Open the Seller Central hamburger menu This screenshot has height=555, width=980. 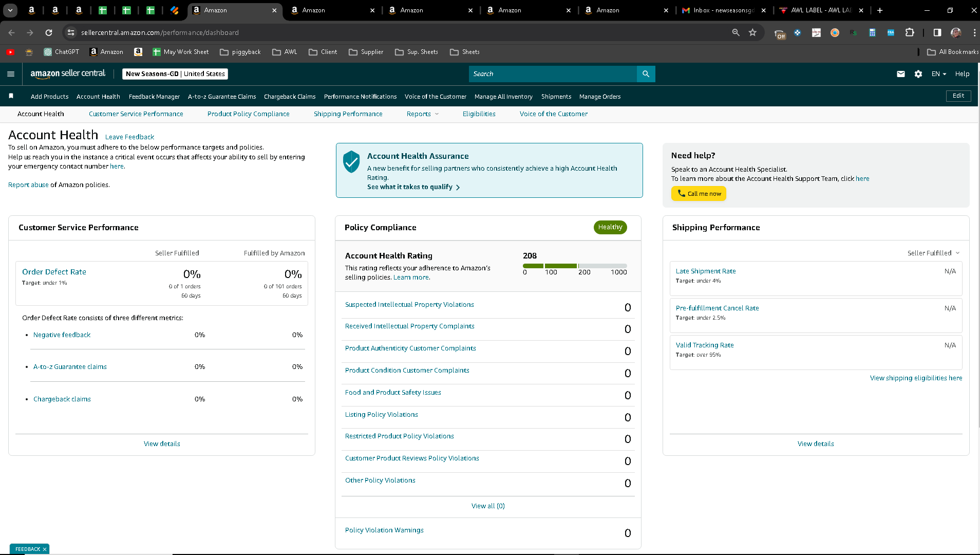click(11, 74)
